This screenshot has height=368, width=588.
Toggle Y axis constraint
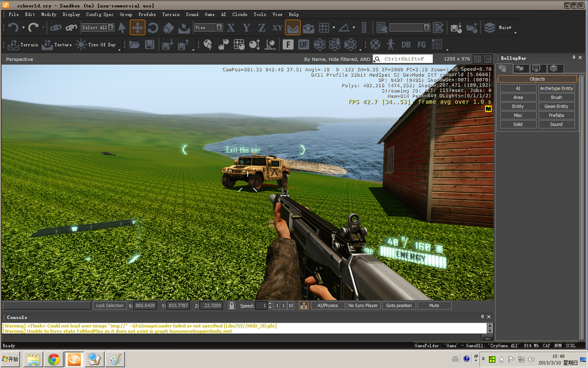click(x=247, y=28)
